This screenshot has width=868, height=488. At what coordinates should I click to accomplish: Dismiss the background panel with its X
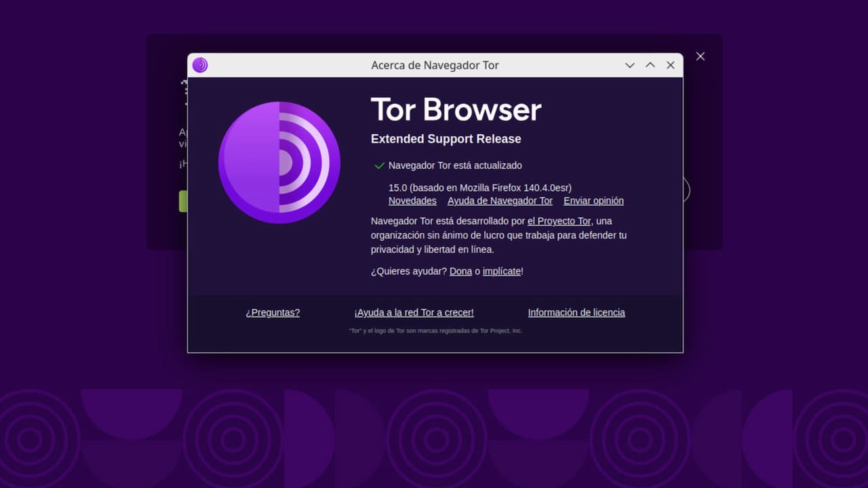pyautogui.click(x=701, y=56)
